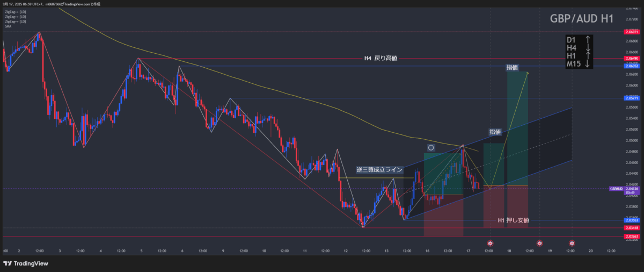Viewport: 644px width, 272px height.
Task: Click the 2.05771 blue price label
Action: (631, 98)
